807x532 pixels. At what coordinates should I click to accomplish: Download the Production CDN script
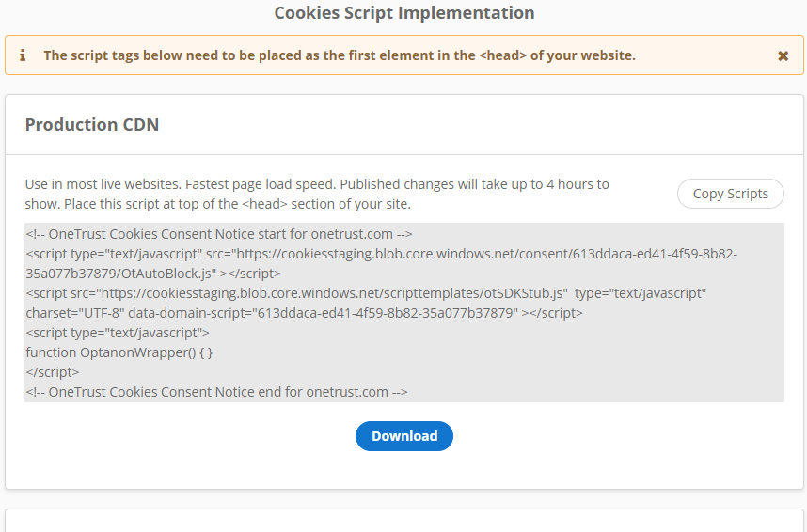(x=403, y=436)
